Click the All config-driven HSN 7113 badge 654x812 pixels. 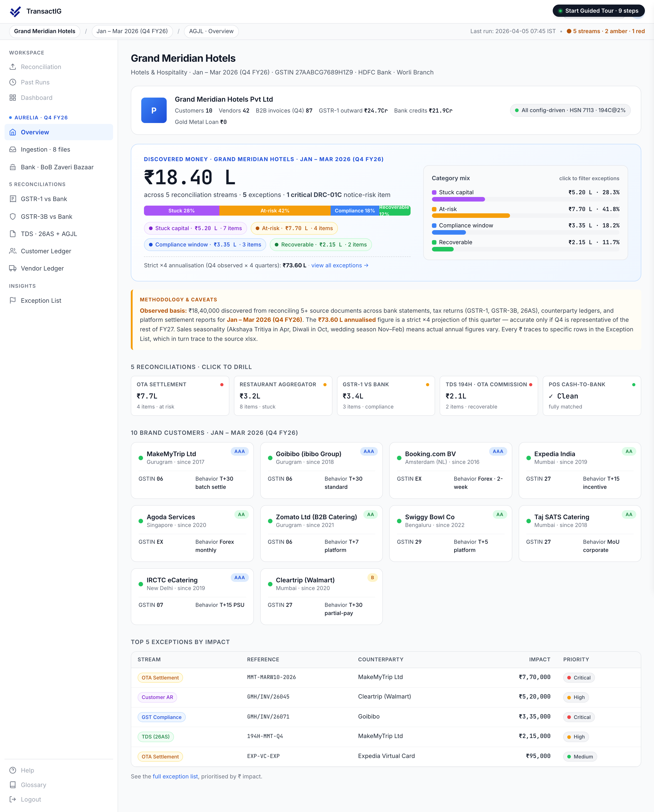[x=570, y=110]
